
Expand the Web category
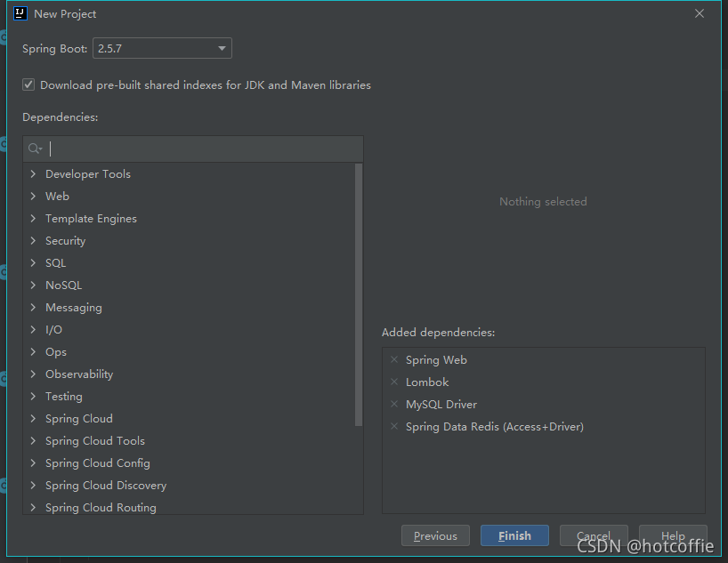coord(33,197)
